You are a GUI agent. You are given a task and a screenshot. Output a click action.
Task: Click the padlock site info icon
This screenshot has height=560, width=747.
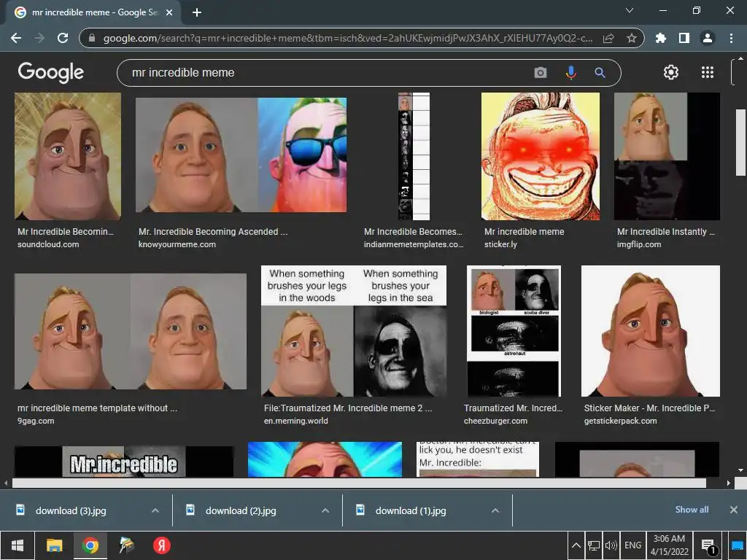click(93, 38)
